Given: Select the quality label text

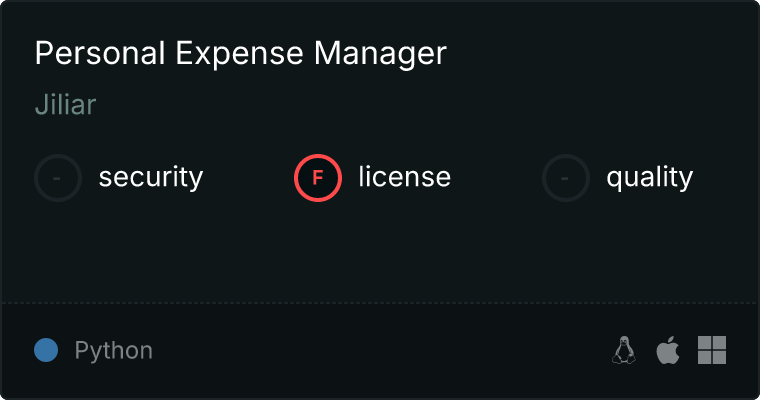Looking at the screenshot, I should [x=649, y=178].
